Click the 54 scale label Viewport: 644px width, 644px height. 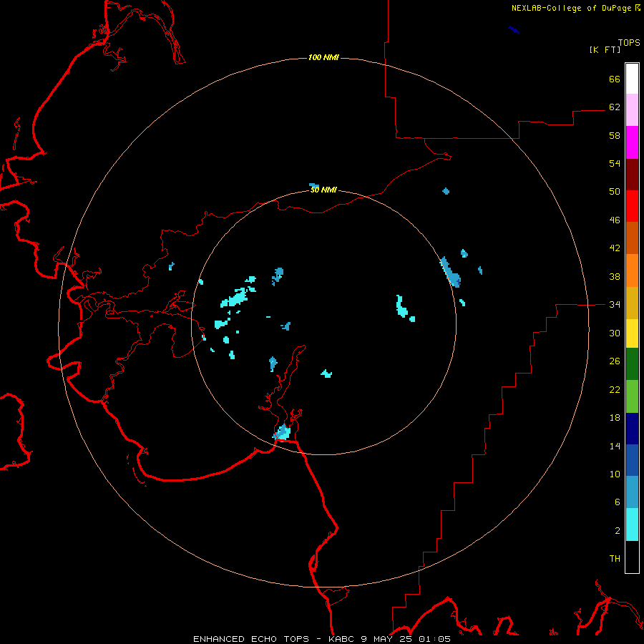coord(615,163)
